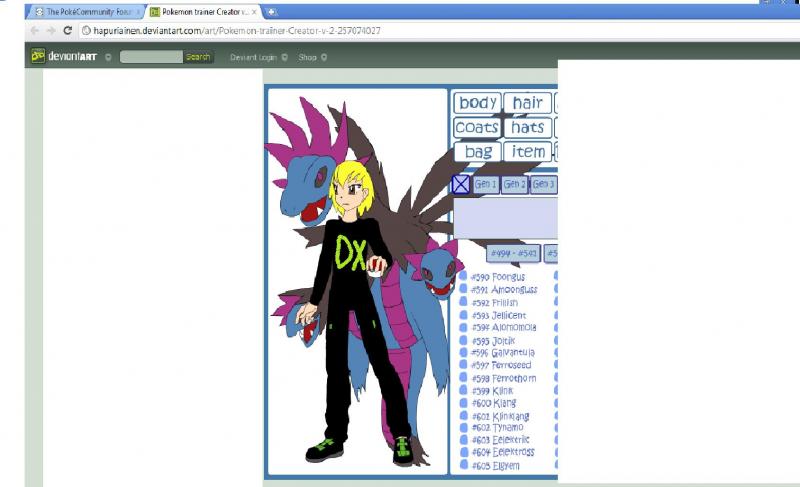Select the #591 Amoonguss radio dot
Image resolution: width=800 pixels, height=487 pixels.
463,289
